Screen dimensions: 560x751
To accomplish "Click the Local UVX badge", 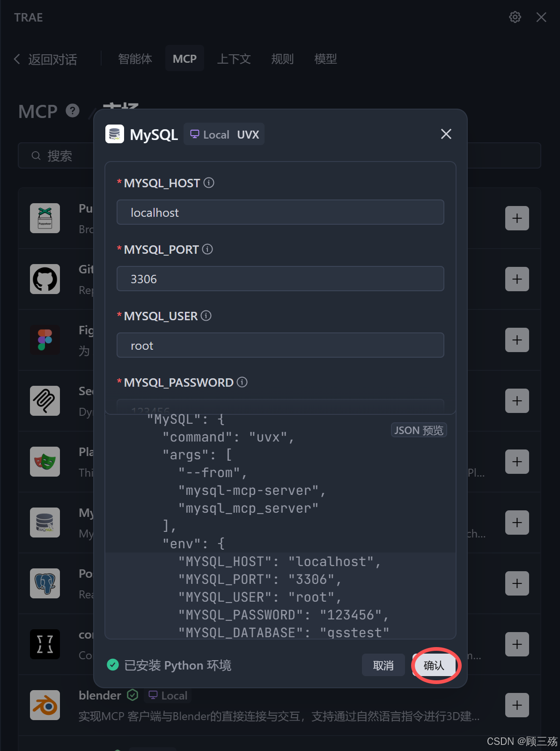I will pos(224,134).
